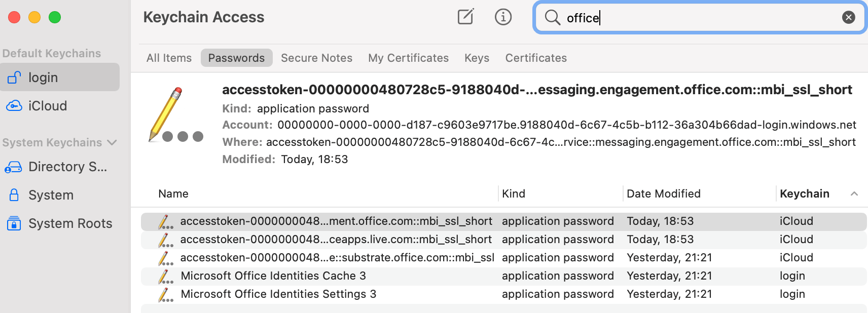The height and width of the screenshot is (313, 868).
Task: Select Microsoft Office Identities Cache 3 entry
Action: coord(273,276)
